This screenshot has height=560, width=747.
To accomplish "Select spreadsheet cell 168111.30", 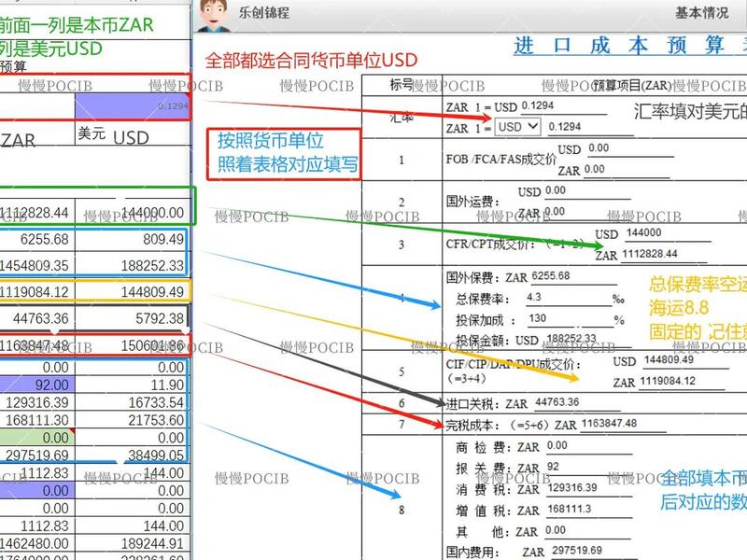I will (x=37, y=420).
